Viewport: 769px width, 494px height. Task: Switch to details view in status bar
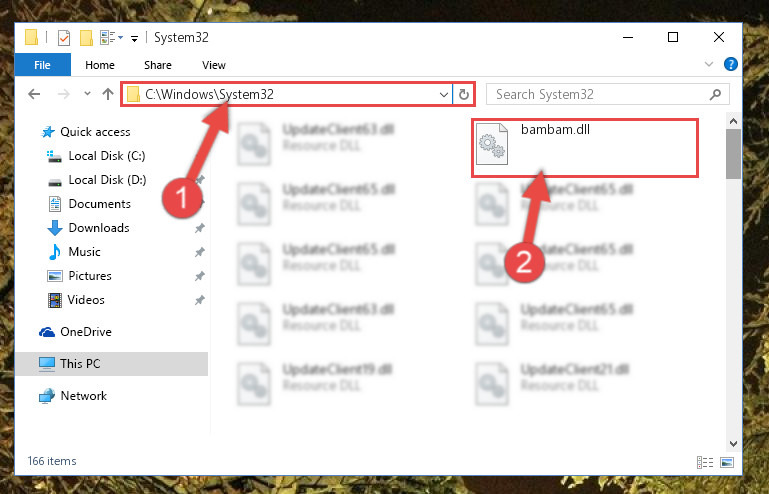[x=705, y=462]
